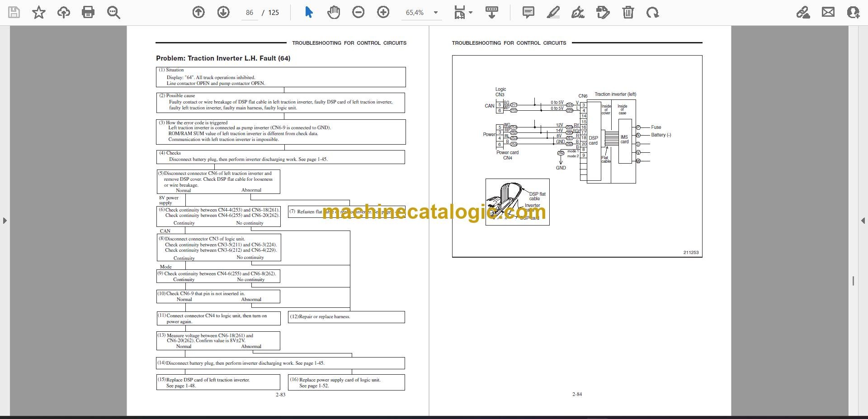Image resolution: width=868 pixels, height=419 pixels.
Task: Click the 'Battery (-)' label in diagram
Action: [661, 135]
